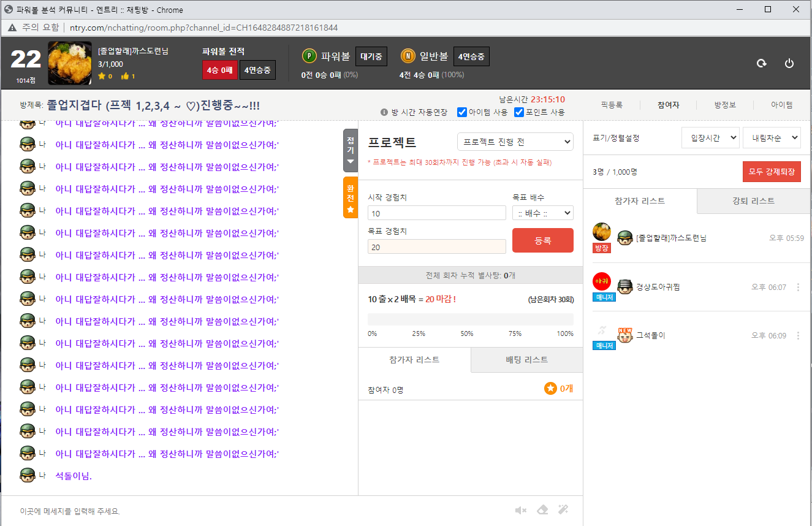This screenshot has height=526, width=812.
Task: Click the orange 환전 star tab
Action: click(x=350, y=197)
